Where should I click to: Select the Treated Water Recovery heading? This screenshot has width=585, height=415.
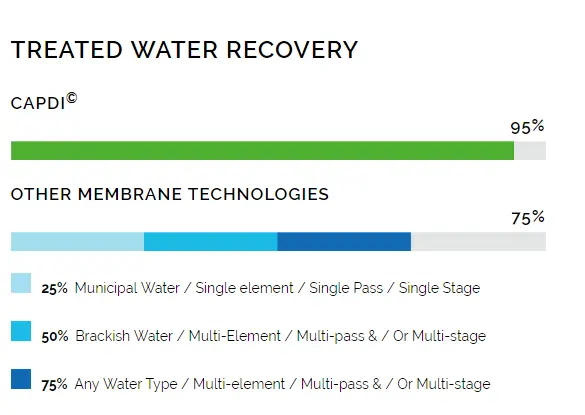pyautogui.click(x=184, y=50)
